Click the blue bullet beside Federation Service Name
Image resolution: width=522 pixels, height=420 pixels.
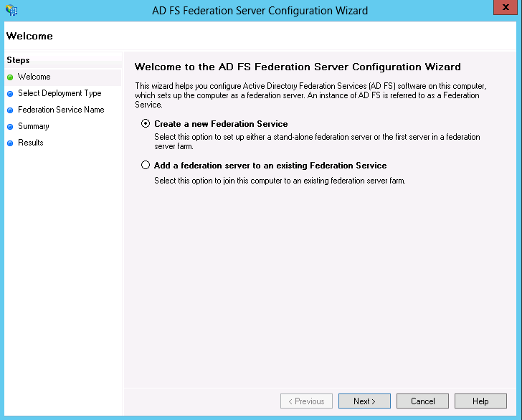click(x=10, y=110)
